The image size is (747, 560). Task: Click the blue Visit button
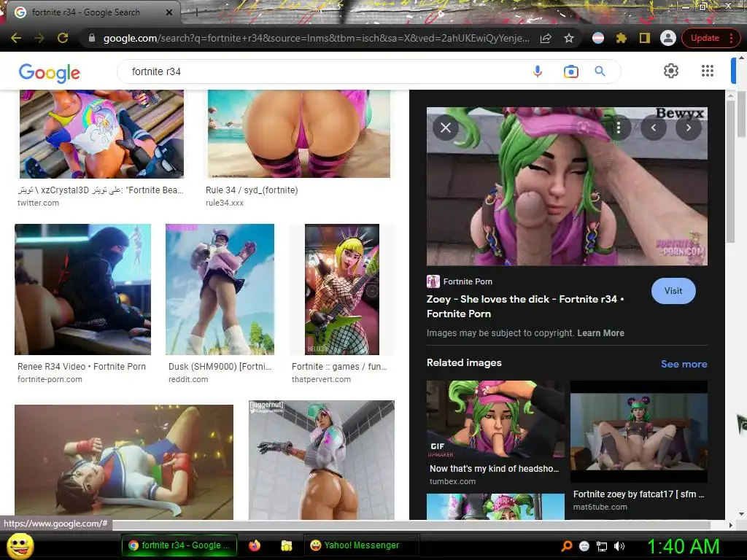673,291
